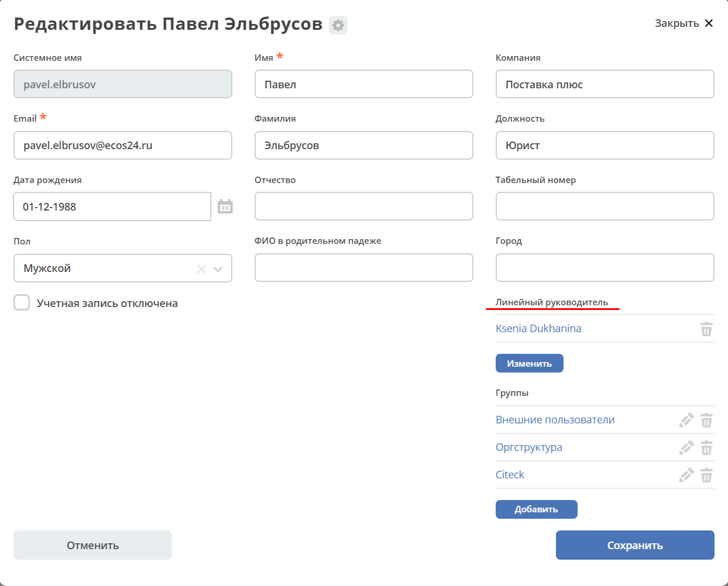Clear the selected Мужской gender value
Screen dimensions: 728x586
tap(201, 269)
